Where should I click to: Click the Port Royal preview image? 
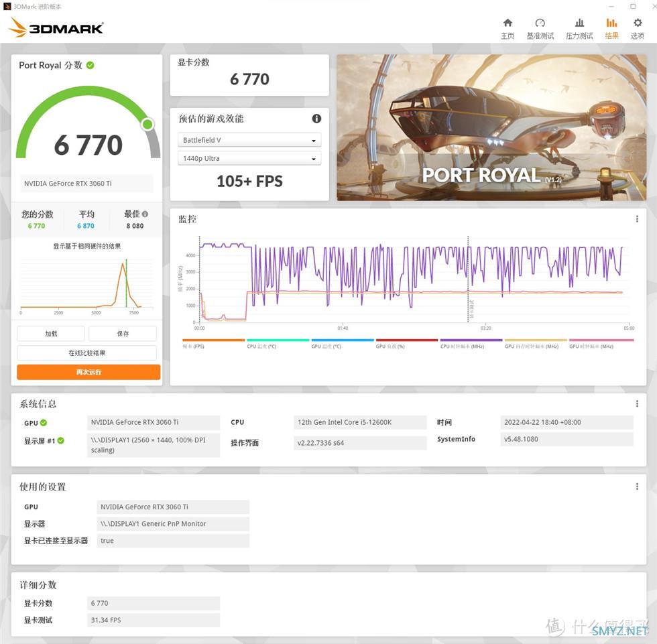[491, 127]
